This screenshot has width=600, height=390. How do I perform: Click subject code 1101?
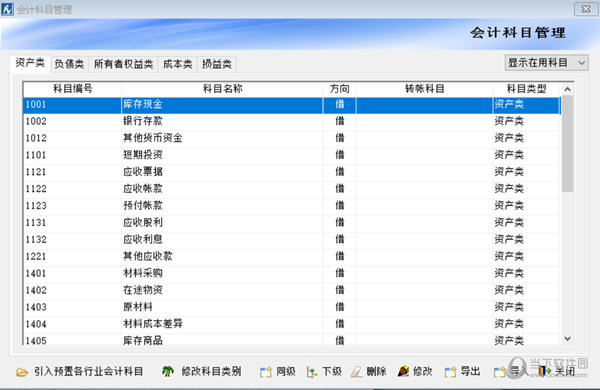(x=36, y=155)
